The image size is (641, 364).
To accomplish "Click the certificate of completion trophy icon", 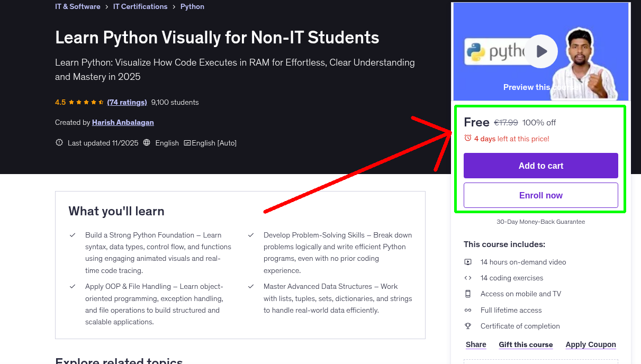I will 468,326.
